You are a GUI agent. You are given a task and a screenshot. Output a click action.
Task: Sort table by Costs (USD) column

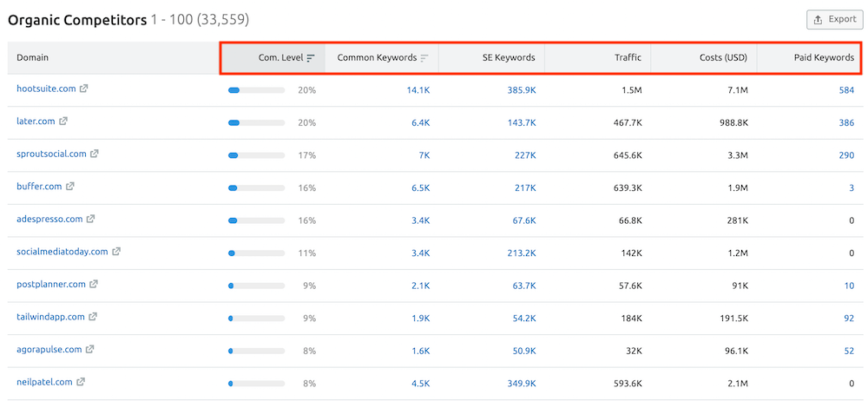[x=724, y=58]
